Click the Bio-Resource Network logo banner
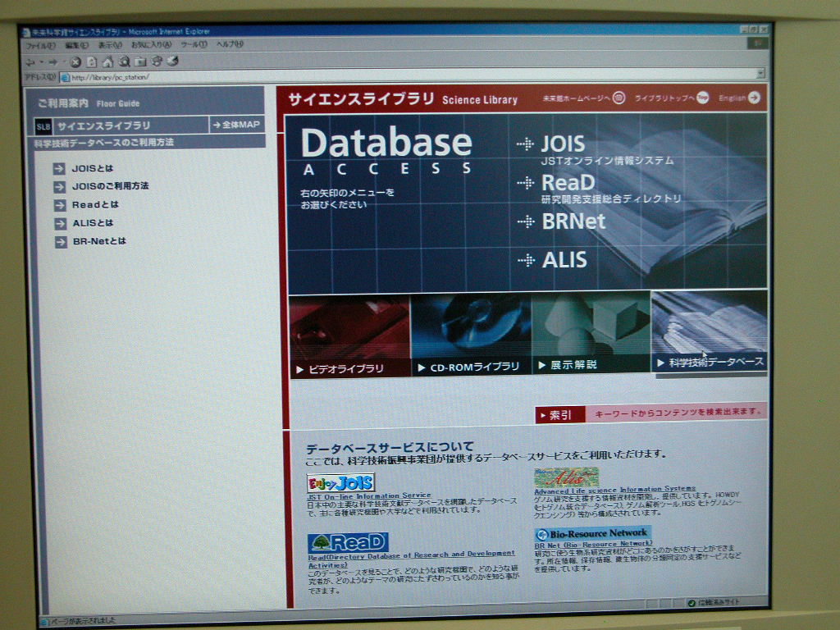The height and width of the screenshot is (630, 840). tap(592, 533)
